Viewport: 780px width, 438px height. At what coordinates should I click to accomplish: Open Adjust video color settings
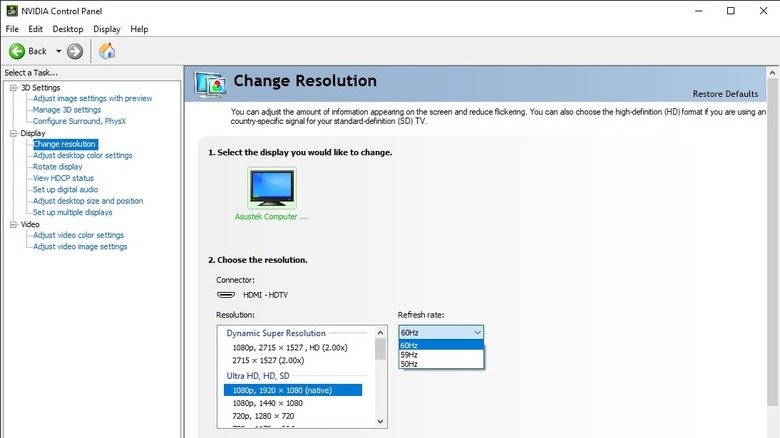tap(79, 235)
